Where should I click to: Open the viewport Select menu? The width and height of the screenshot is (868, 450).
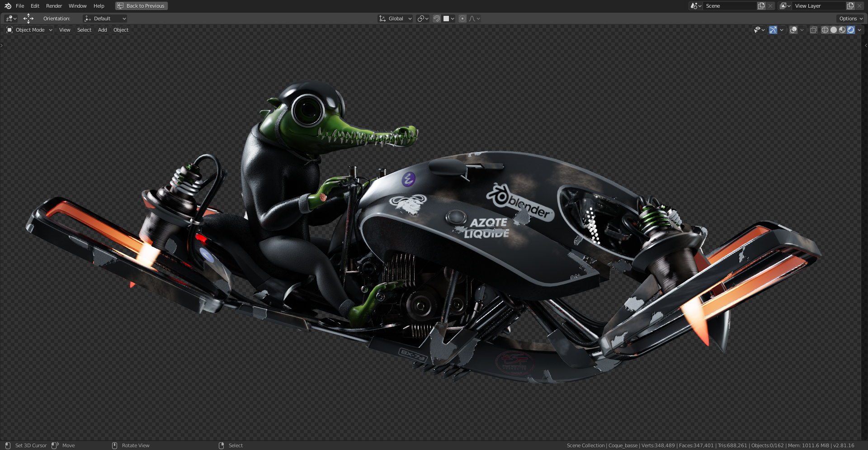[84, 30]
